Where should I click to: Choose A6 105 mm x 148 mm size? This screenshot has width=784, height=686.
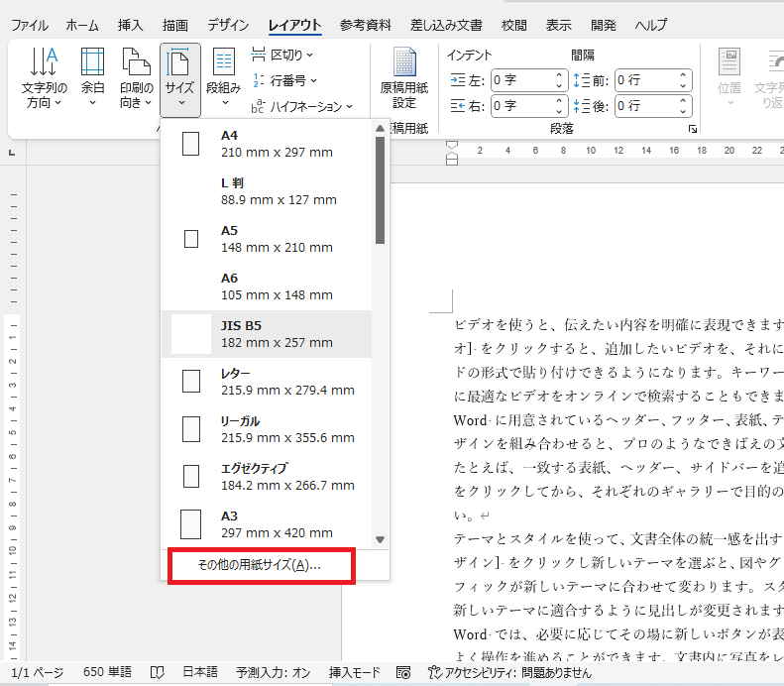[267, 286]
